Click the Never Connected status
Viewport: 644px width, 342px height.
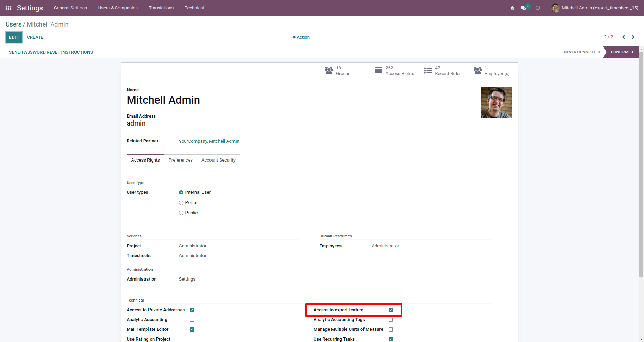(582, 52)
